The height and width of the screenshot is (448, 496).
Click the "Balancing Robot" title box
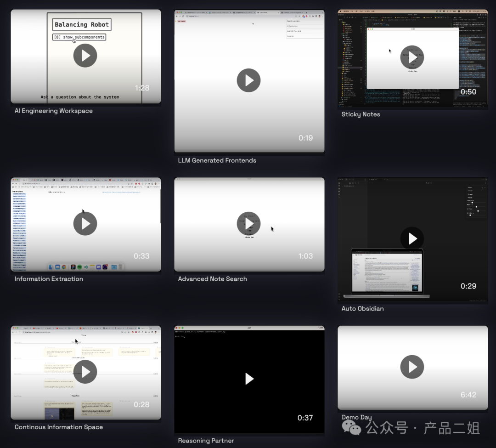click(82, 25)
